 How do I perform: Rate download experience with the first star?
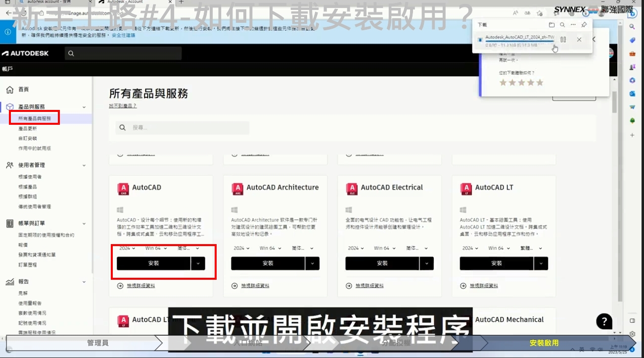tap(503, 83)
